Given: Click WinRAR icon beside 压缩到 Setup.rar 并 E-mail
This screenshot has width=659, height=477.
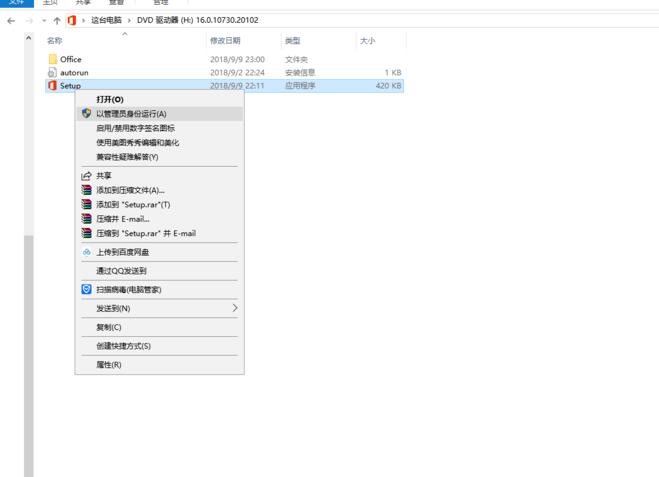Looking at the screenshot, I should click(87, 233).
